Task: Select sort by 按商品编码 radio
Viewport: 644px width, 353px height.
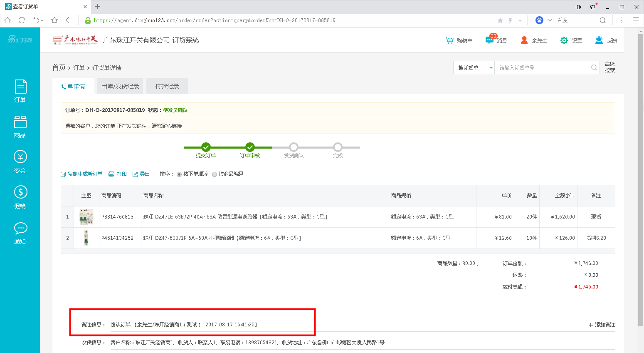Action: (x=215, y=174)
